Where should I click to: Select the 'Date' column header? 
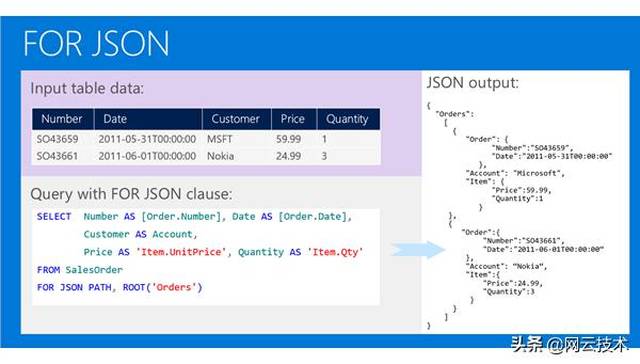(x=148, y=119)
